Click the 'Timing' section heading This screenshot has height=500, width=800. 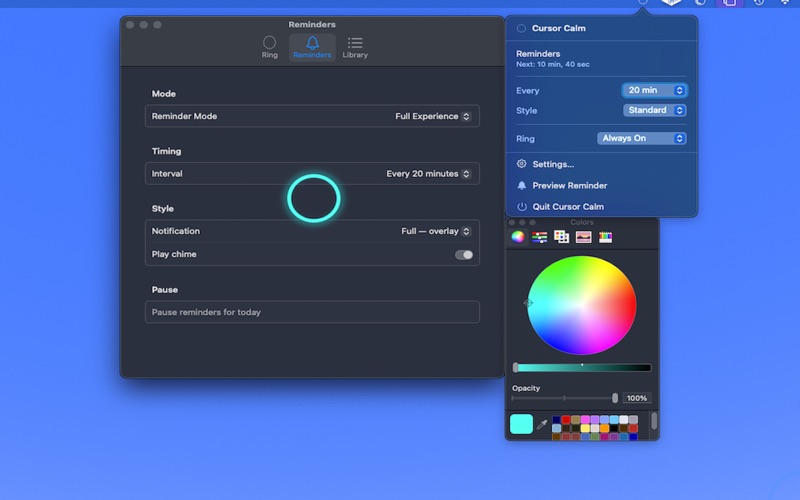click(166, 151)
